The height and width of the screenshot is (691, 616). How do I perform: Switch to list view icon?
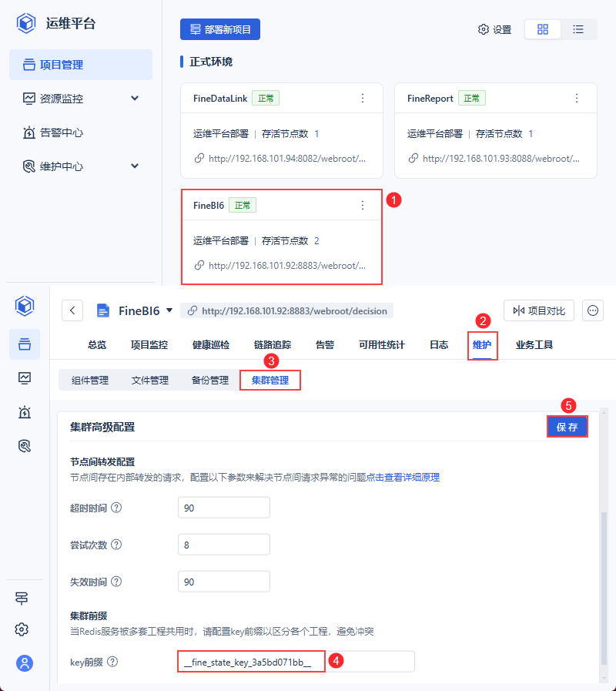tap(578, 29)
